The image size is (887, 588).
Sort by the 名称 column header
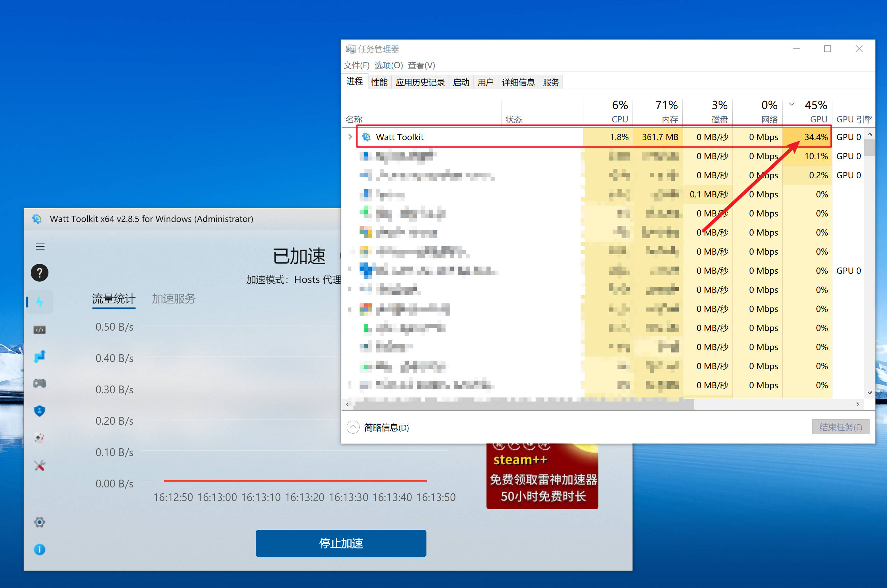pos(422,112)
